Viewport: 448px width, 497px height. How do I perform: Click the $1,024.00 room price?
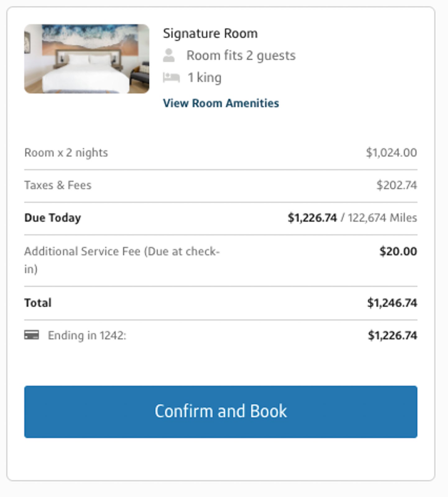coord(391,153)
